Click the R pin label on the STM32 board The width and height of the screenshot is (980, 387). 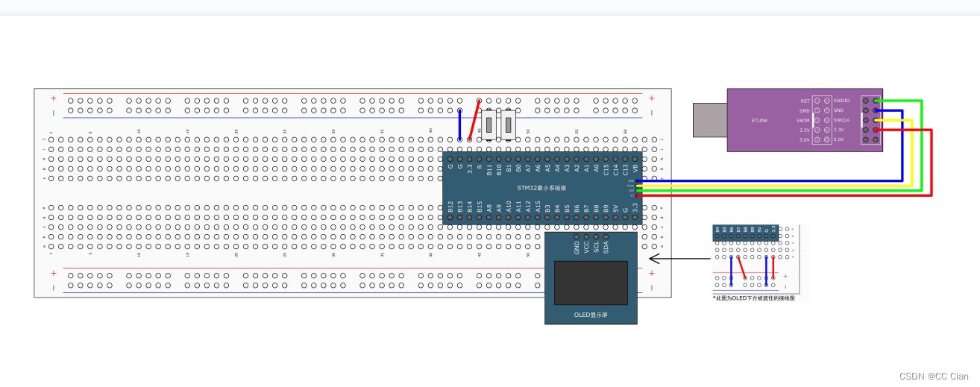[480, 166]
